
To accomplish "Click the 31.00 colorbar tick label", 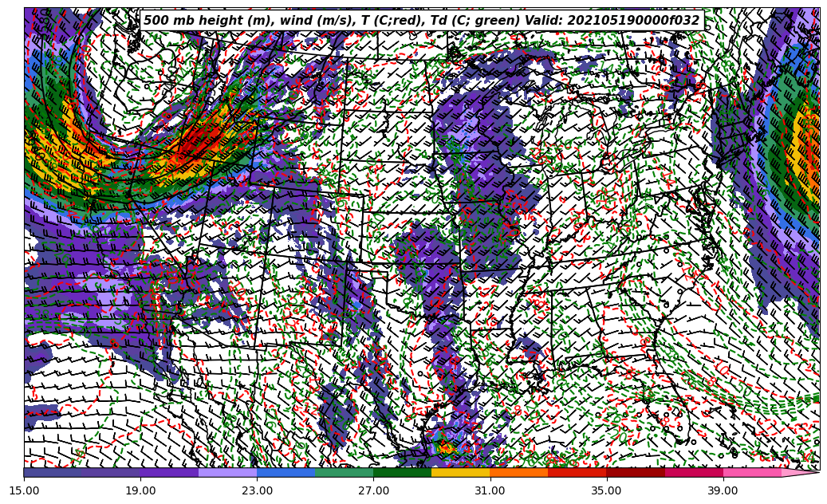I will pos(490,490).
